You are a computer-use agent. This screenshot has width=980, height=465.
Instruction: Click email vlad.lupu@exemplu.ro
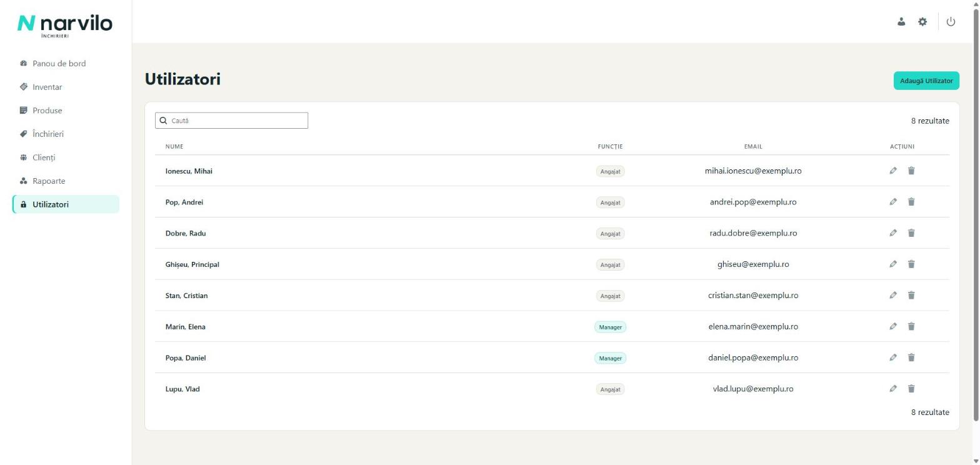click(753, 389)
